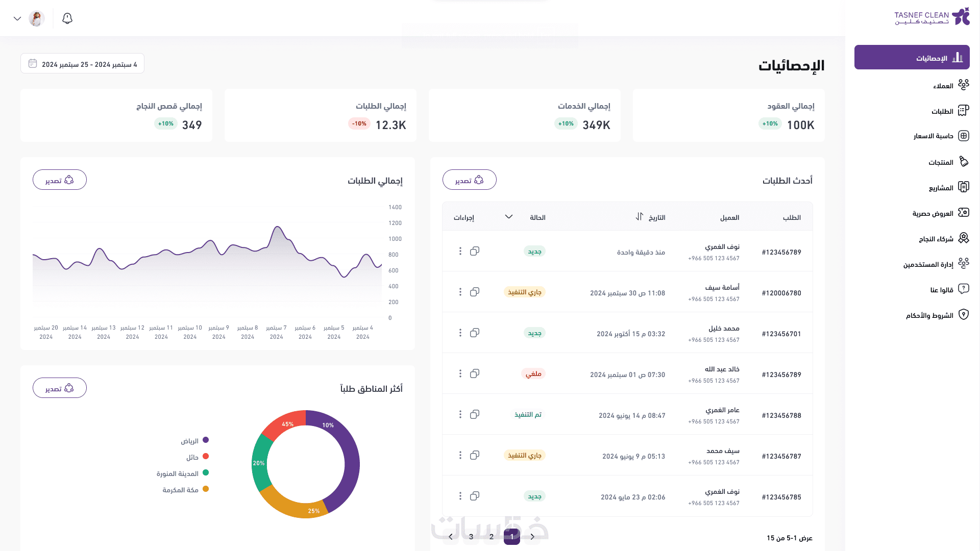
Task: Open المنتجات products sidebar icon
Action: [x=963, y=162]
